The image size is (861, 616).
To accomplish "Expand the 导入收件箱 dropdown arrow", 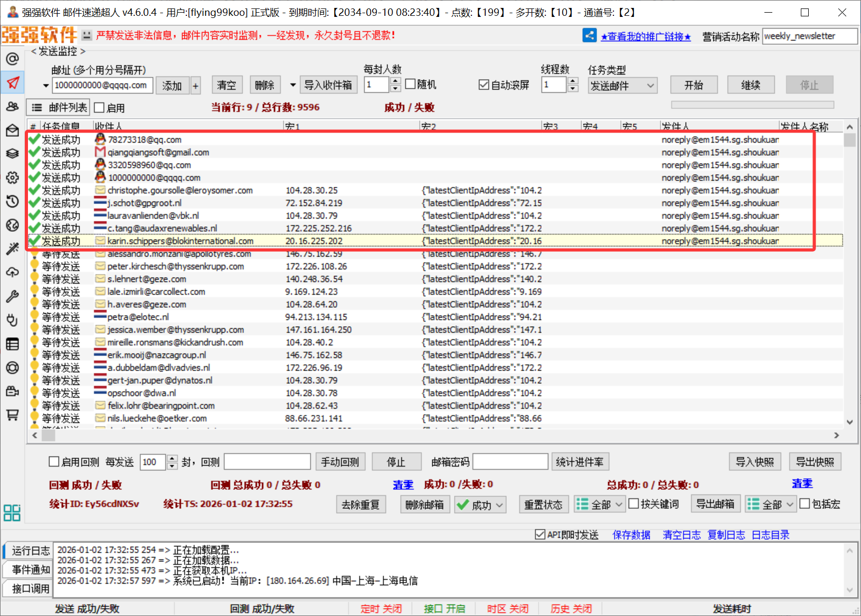I will [293, 85].
